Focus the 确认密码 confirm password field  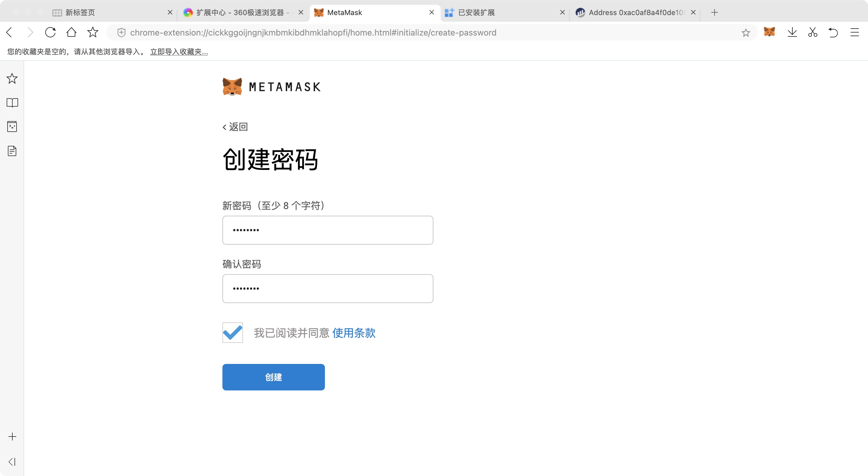[328, 288]
